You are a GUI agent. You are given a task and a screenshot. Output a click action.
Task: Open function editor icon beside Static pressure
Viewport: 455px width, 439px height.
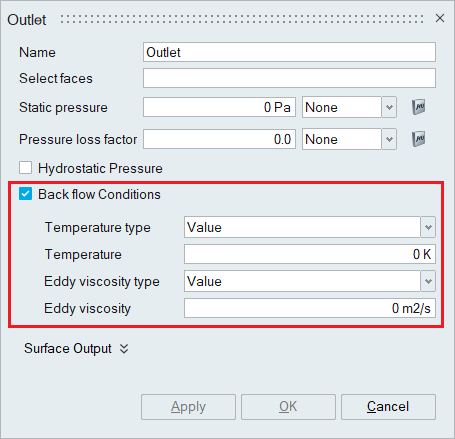click(x=419, y=107)
